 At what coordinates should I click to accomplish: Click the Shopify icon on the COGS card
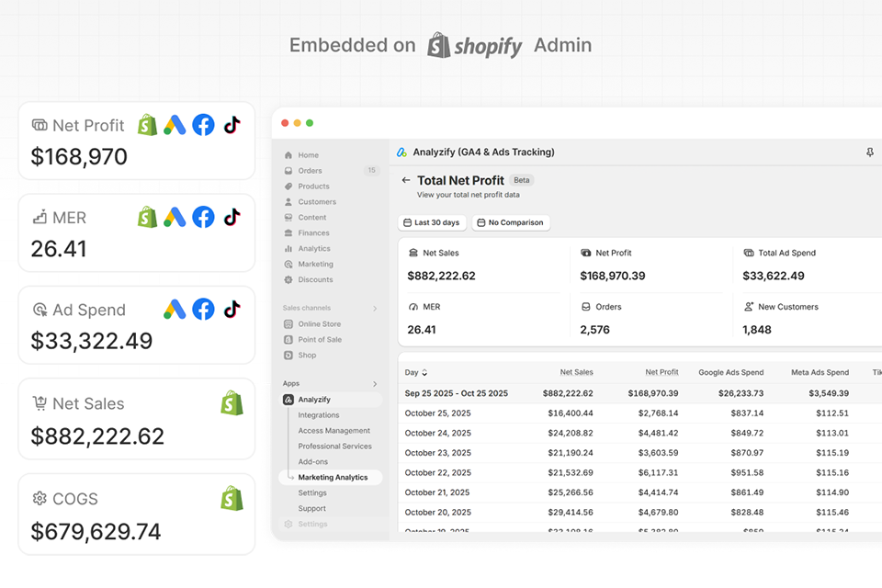(x=232, y=499)
